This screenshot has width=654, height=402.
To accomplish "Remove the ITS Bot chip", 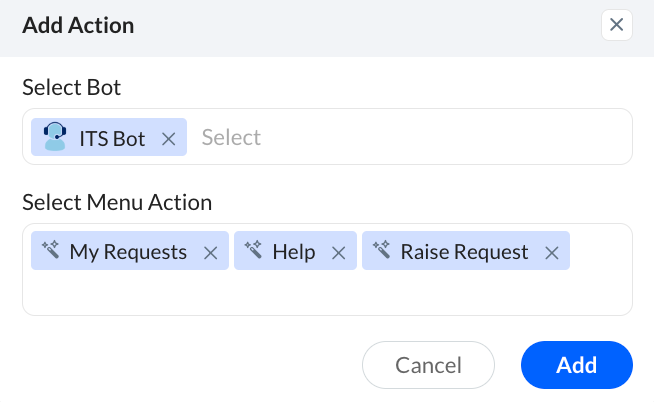I will (x=169, y=139).
